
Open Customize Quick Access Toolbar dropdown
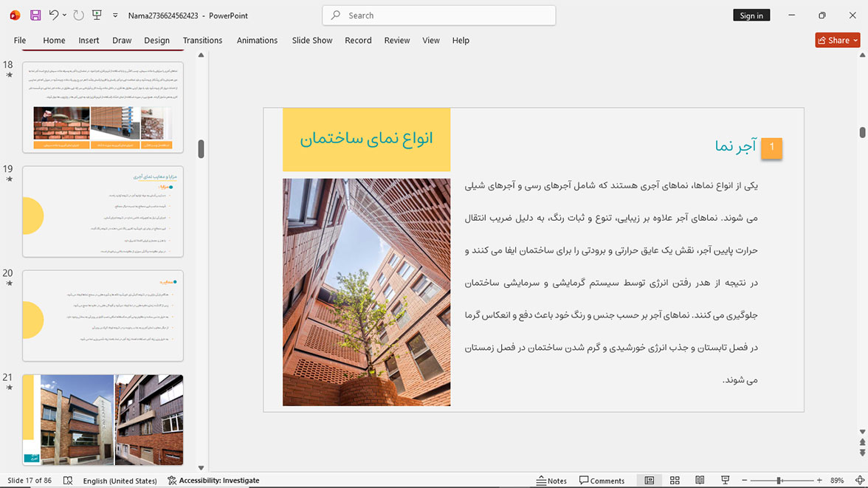click(x=115, y=16)
